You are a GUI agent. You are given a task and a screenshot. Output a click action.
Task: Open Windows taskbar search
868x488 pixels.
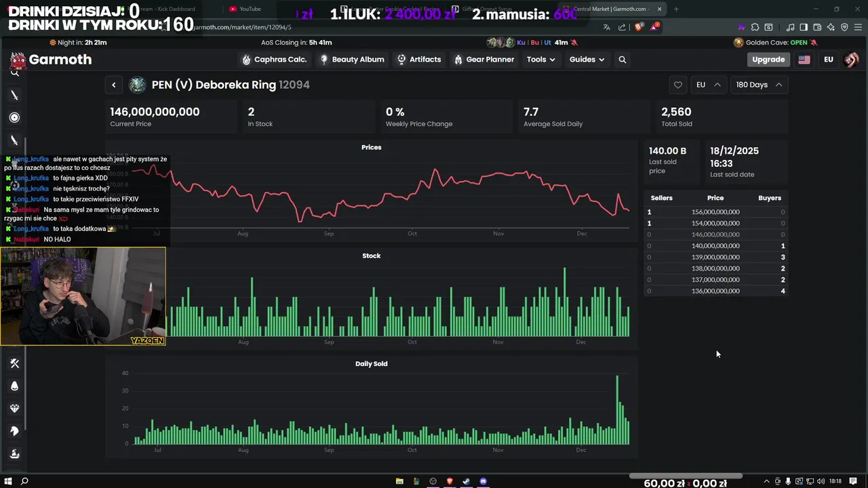[24, 481]
